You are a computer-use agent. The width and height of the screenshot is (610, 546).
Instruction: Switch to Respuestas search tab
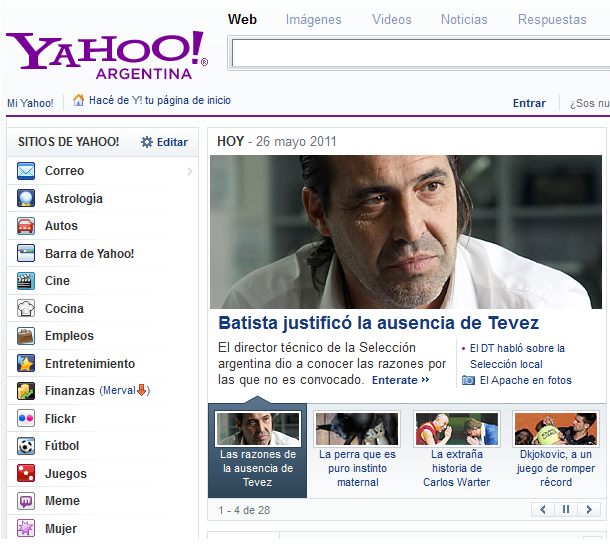[552, 19]
